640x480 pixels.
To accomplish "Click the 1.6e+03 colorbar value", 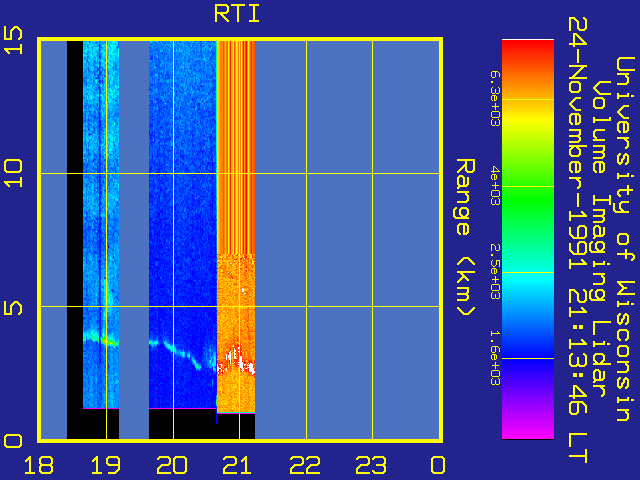I will tap(494, 358).
